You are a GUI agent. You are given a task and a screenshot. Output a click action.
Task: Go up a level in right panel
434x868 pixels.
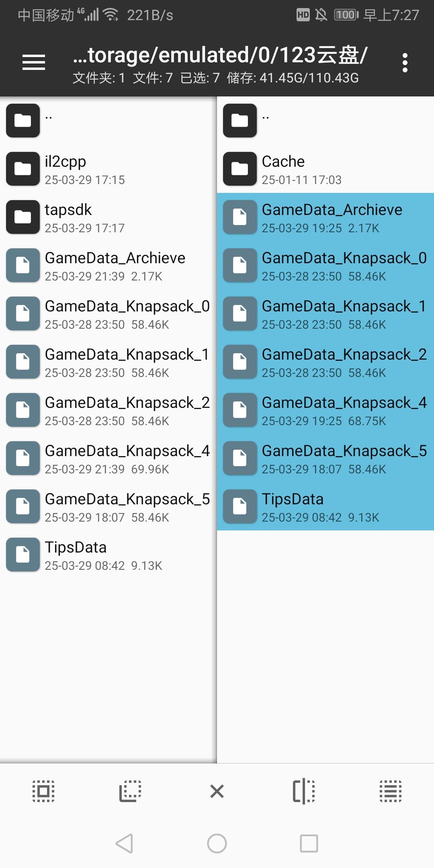point(325,121)
